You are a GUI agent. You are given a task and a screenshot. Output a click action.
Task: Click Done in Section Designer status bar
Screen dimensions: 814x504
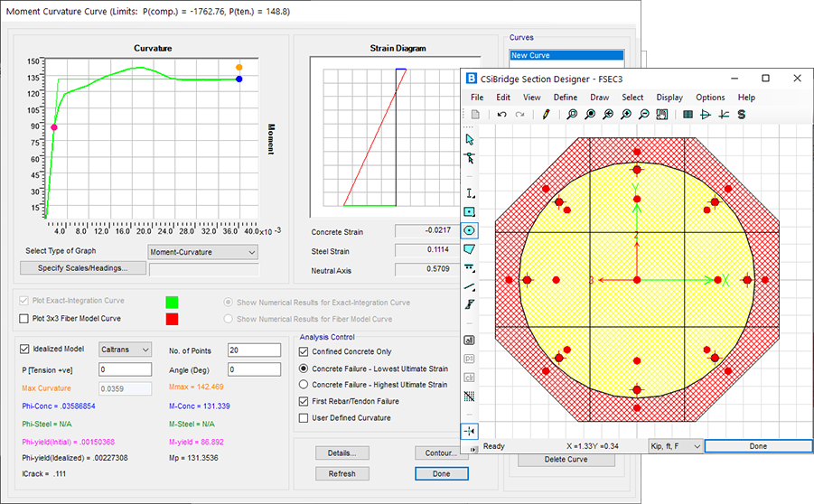pyautogui.click(x=758, y=446)
